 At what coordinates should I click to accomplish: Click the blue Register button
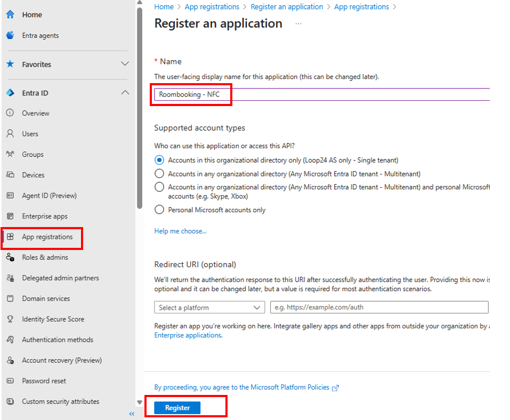coord(177,408)
